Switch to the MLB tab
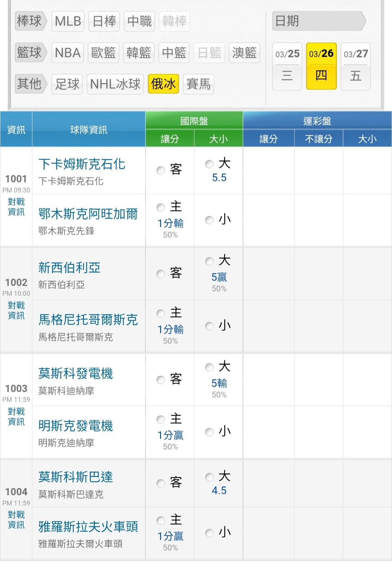 (68, 21)
